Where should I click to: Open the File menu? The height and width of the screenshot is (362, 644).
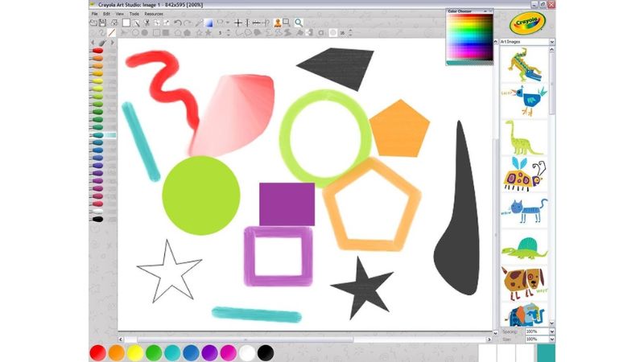point(94,14)
